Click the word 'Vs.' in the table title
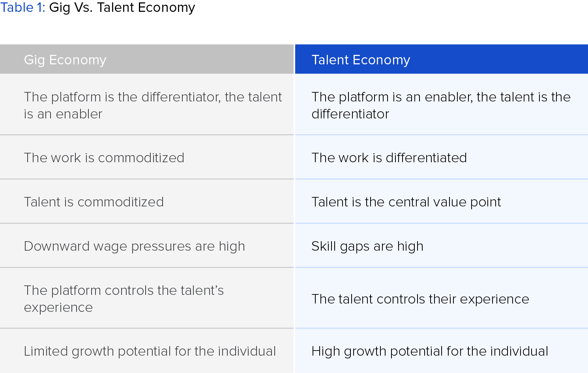 [x=83, y=7]
